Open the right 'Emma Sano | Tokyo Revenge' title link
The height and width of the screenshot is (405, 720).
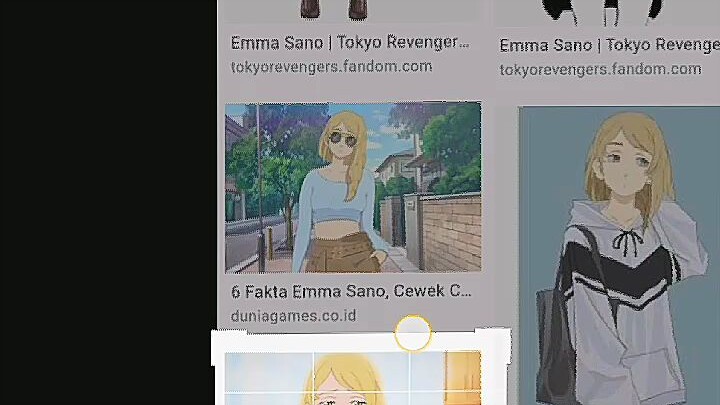tap(609, 45)
